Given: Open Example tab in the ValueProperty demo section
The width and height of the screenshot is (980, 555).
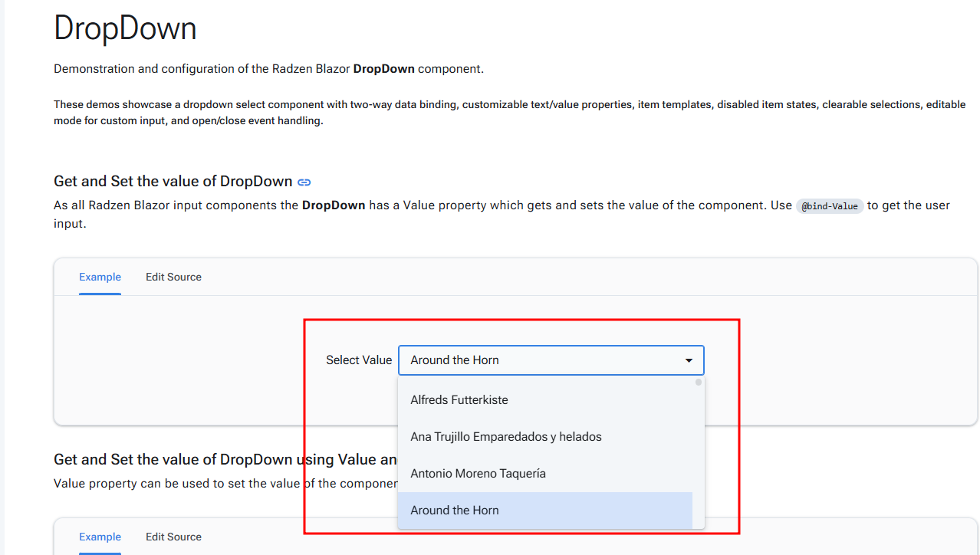Looking at the screenshot, I should (x=100, y=537).
